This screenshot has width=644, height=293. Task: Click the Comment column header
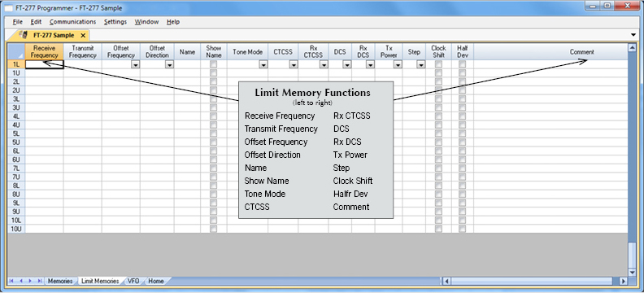point(550,52)
